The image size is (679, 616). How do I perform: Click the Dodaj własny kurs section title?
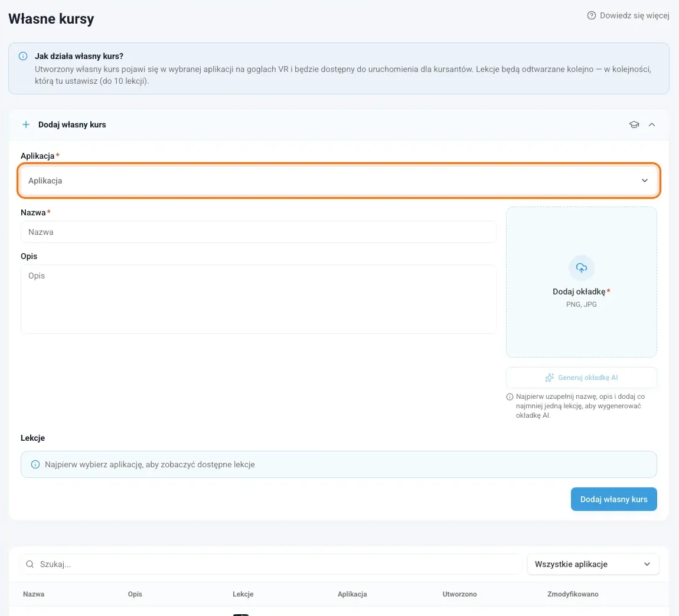72,124
